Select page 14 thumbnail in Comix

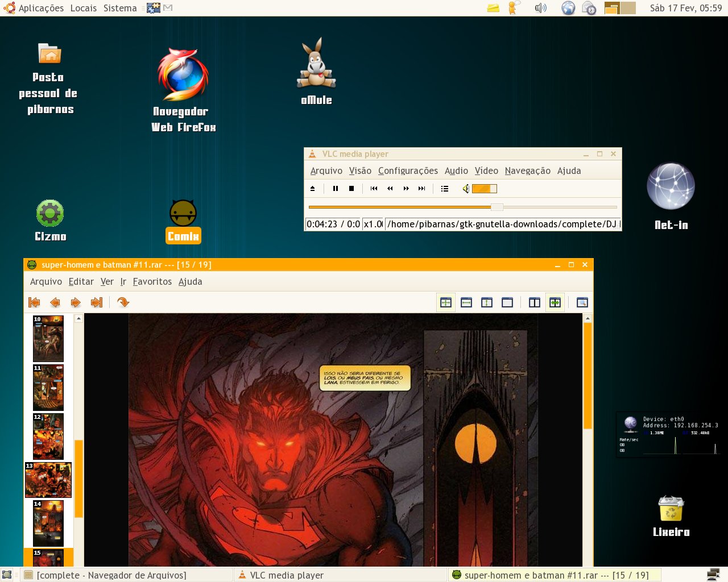[x=48, y=523]
